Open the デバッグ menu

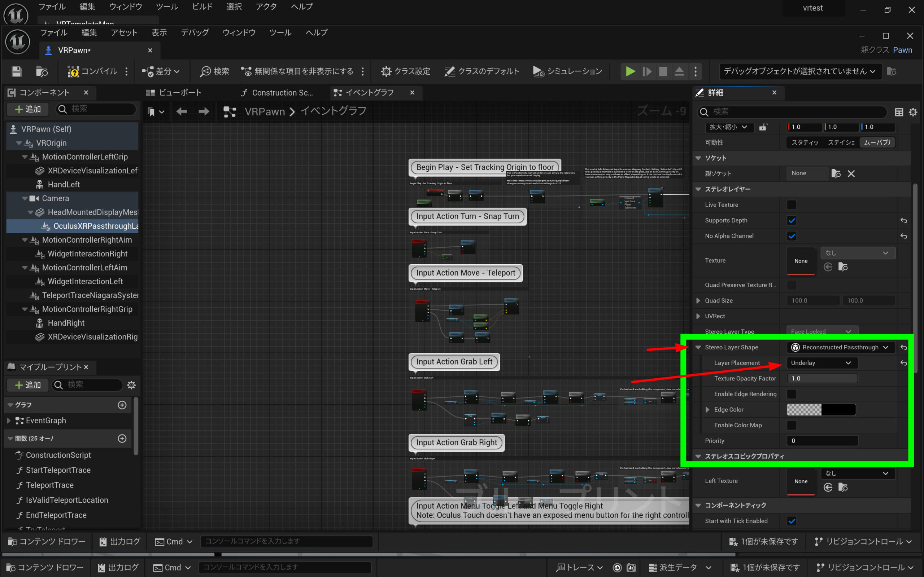coord(195,32)
